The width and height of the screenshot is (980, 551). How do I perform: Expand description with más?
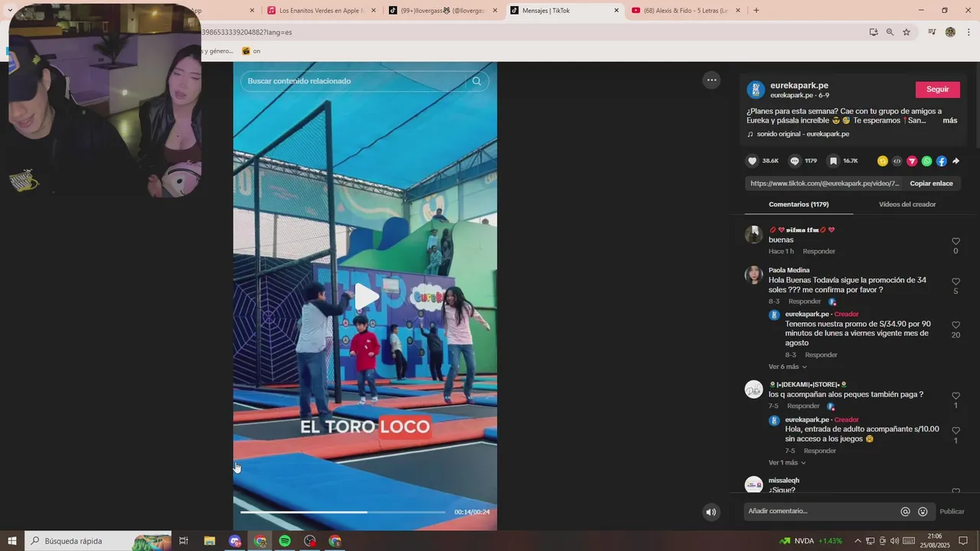click(x=949, y=120)
